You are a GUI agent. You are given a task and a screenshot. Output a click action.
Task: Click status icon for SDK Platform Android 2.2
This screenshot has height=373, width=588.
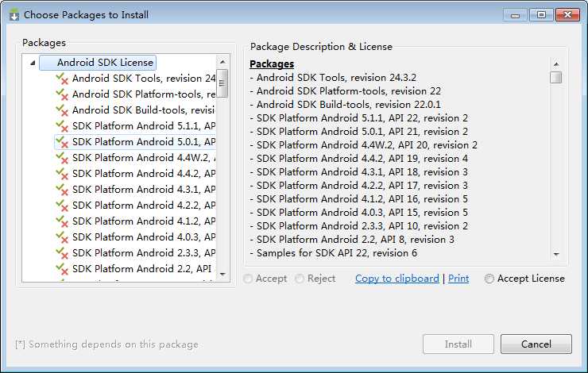point(62,269)
